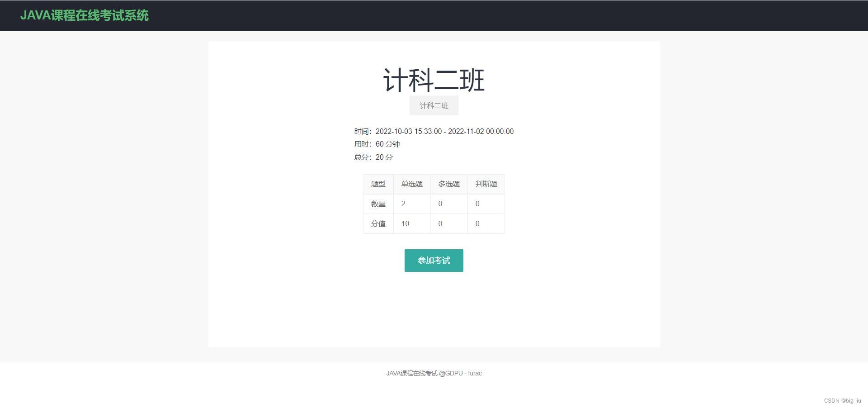Click the JAVA课程在线考试系统 logo text
The height and width of the screenshot is (408, 868).
click(x=85, y=16)
